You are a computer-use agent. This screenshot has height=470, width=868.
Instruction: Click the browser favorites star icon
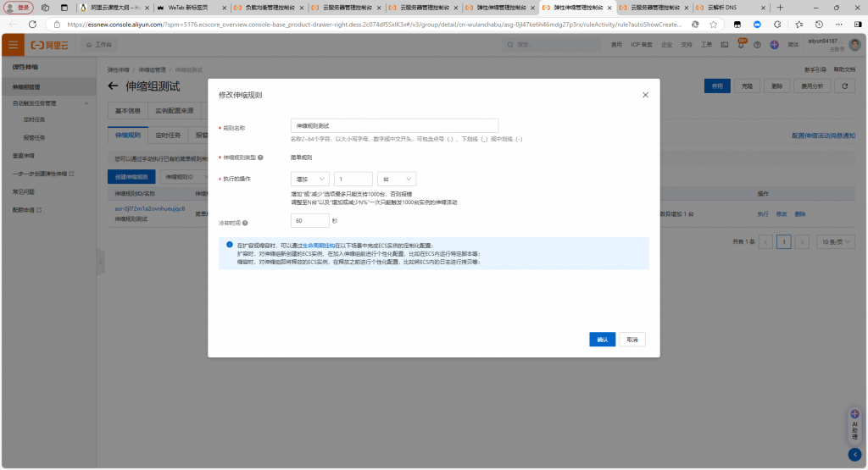click(714, 25)
